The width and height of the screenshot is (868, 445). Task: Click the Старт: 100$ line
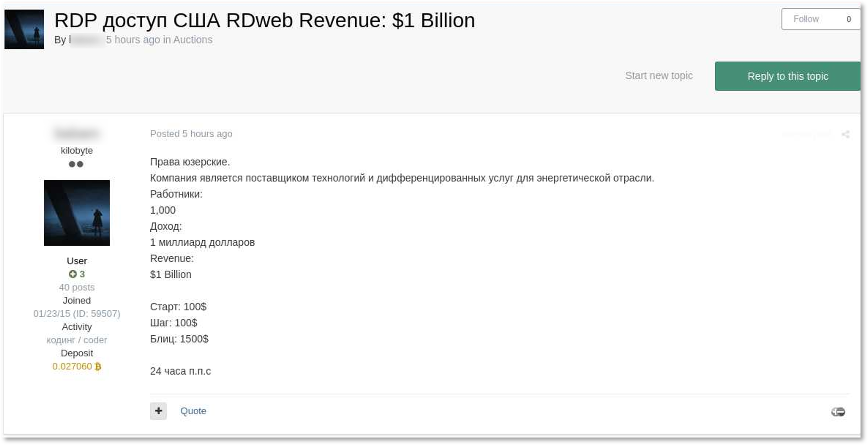[x=178, y=307]
